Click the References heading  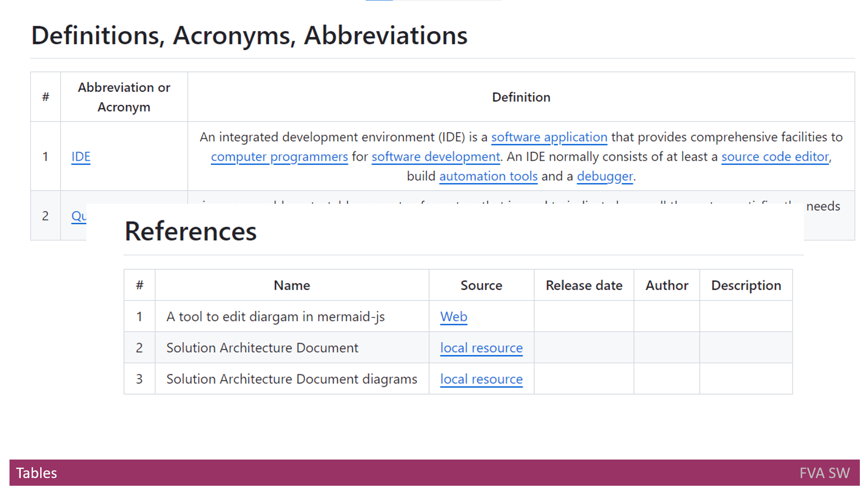(190, 231)
